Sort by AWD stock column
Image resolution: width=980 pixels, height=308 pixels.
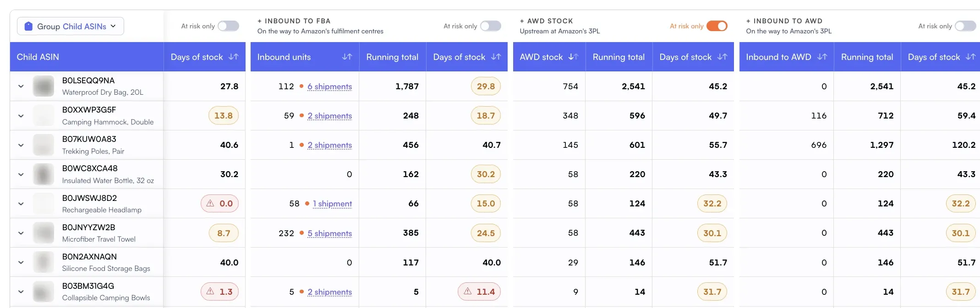click(574, 57)
